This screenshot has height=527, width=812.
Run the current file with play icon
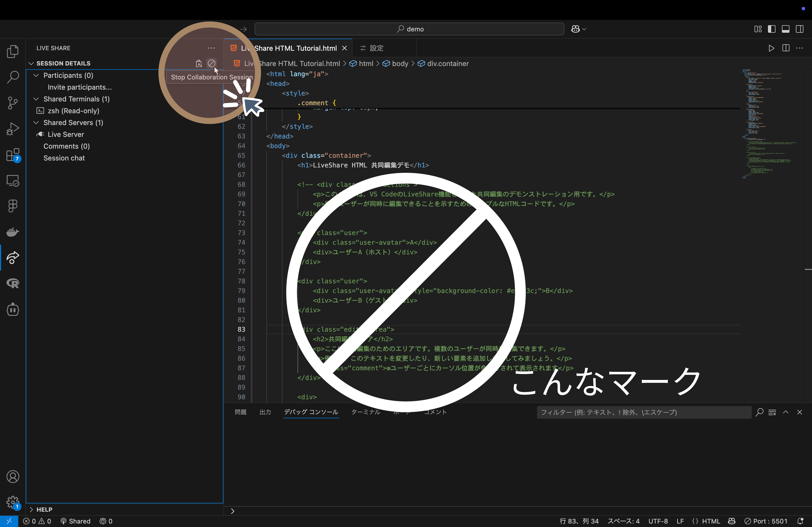tap(771, 48)
